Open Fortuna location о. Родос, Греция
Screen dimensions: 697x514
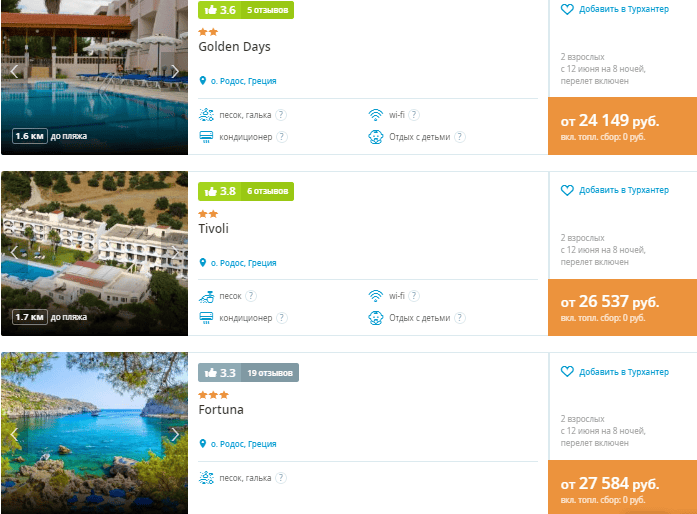click(x=243, y=444)
